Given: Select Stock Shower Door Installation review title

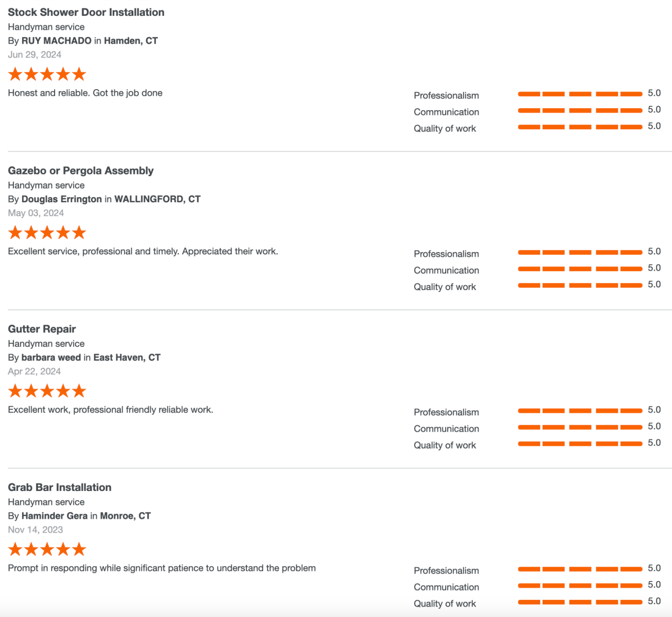Looking at the screenshot, I should [x=86, y=12].
